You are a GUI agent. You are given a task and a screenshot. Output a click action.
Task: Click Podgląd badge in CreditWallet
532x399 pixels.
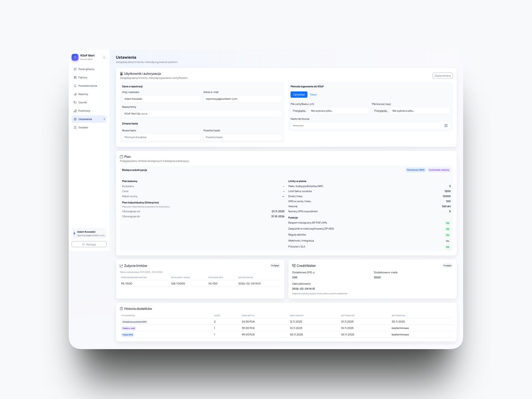tap(447, 266)
